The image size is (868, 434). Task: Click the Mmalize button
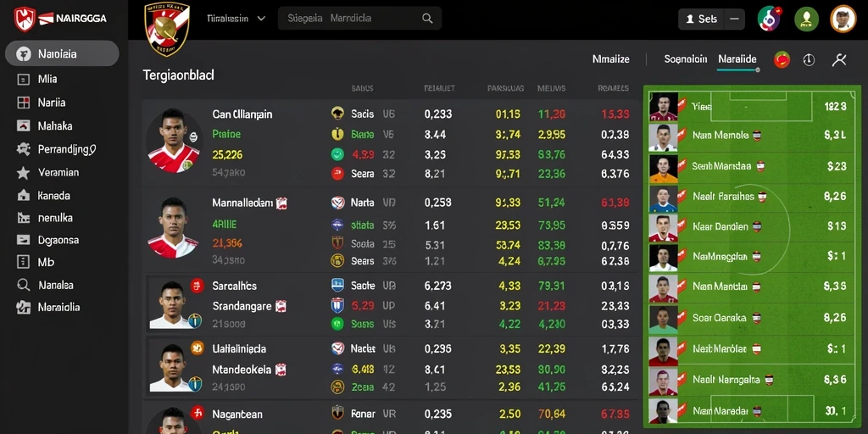click(610, 59)
